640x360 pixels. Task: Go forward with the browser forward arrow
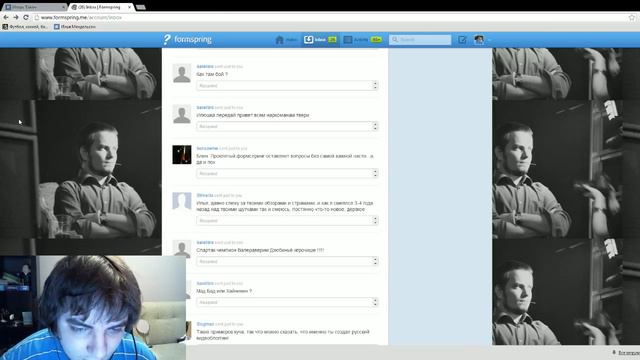click(16, 17)
